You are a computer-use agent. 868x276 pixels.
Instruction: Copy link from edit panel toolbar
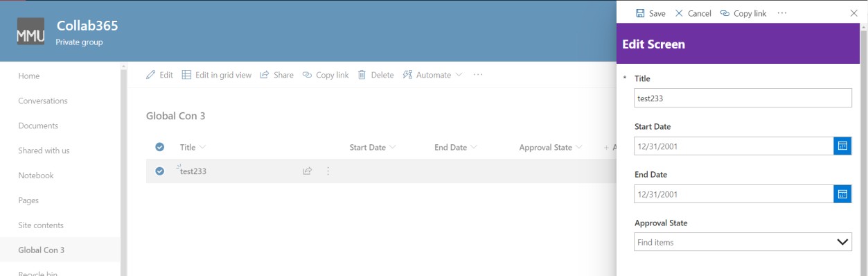coord(743,13)
